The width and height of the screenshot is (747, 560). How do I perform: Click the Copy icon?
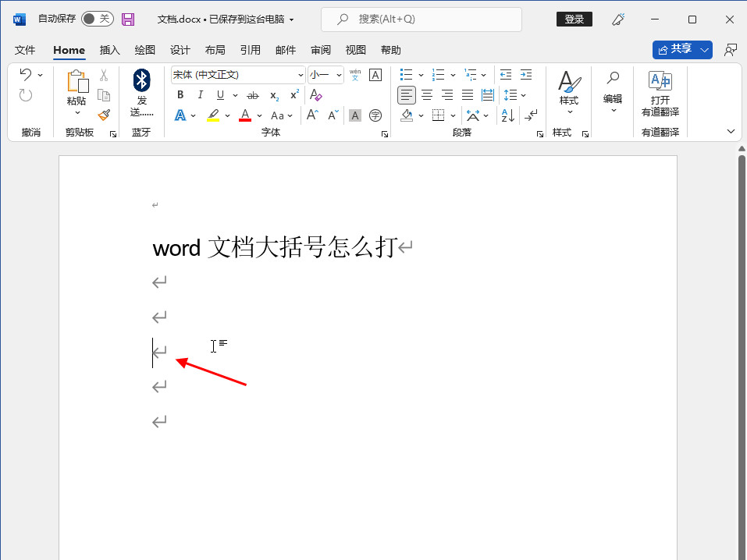click(x=104, y=95)
